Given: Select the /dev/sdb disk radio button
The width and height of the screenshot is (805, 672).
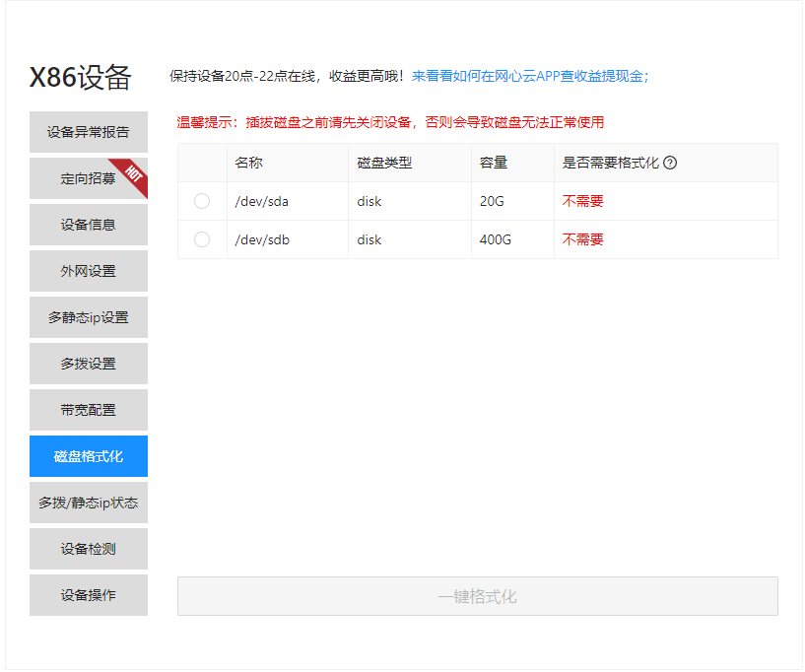Looking at the screenshot, I should click(x=202, y=239).
